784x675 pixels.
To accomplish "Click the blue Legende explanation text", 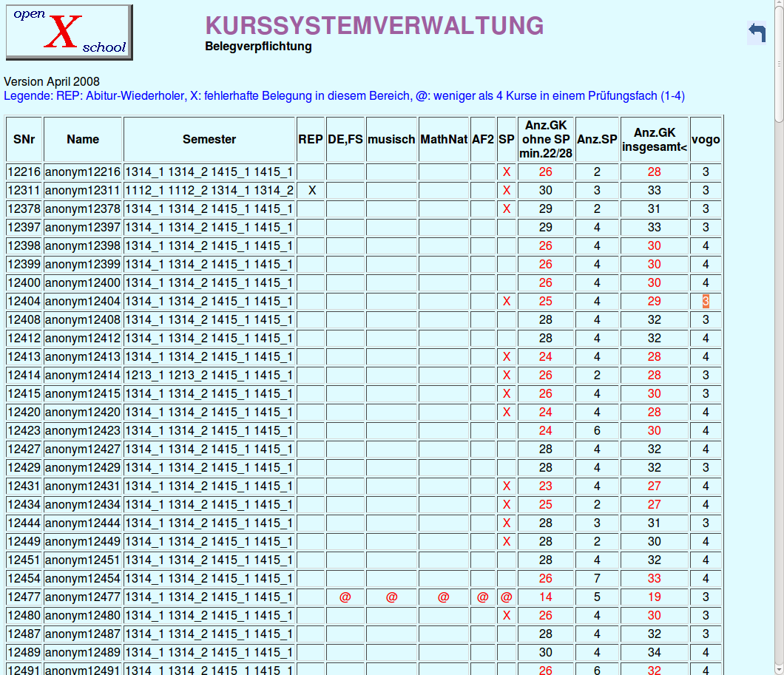I will coord(344,96).
